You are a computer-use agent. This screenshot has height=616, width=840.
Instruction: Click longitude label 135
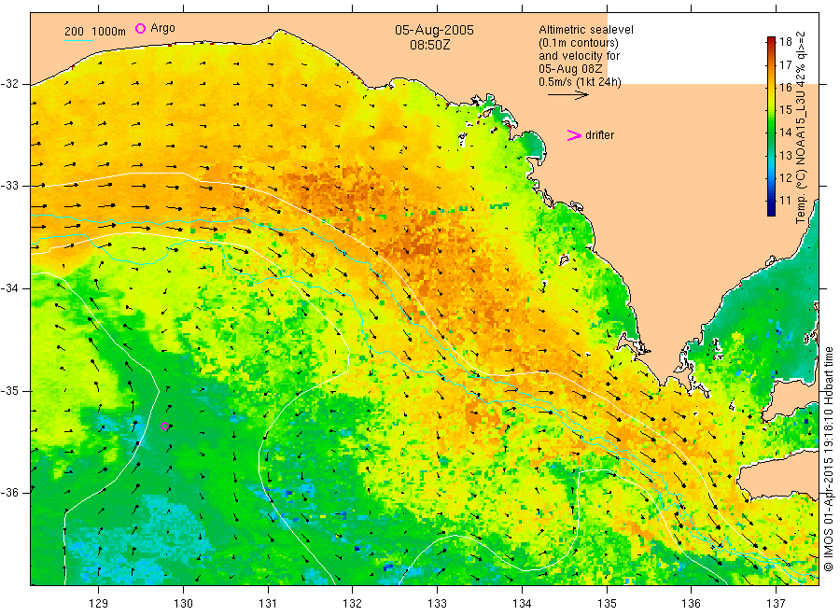tap(607, 604)
